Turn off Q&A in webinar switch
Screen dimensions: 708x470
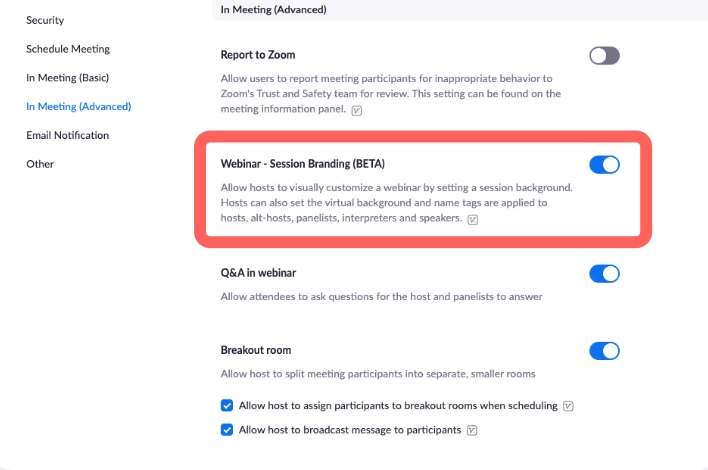(x=604, y=273)
